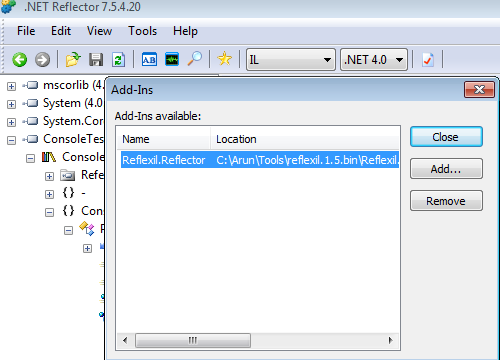Select the '-' namespace braces item
Screen dimensions: 500x360
click(x=75, y=193)
